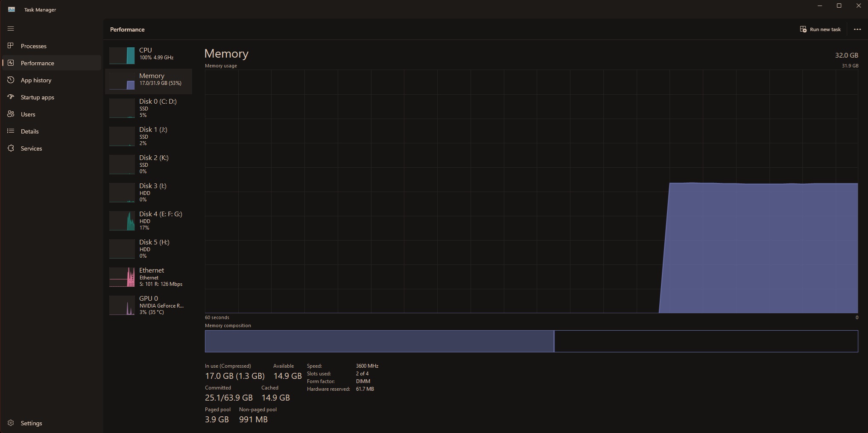Click Run new task
This screenshot has width=868, height=433.
820,29
